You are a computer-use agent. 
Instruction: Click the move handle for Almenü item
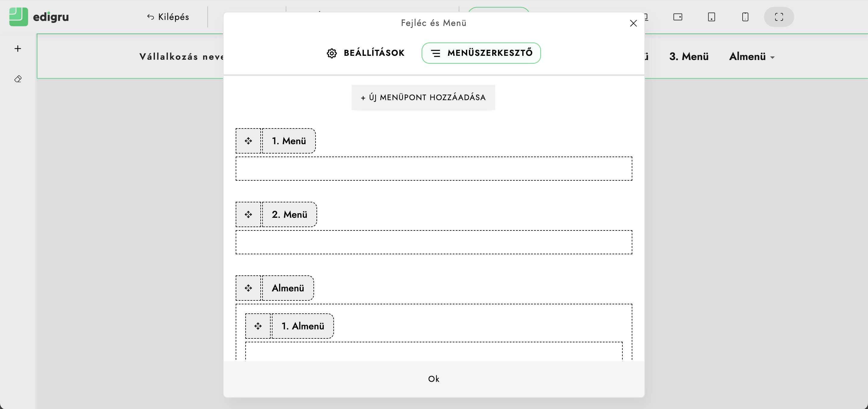coord(248,288)
